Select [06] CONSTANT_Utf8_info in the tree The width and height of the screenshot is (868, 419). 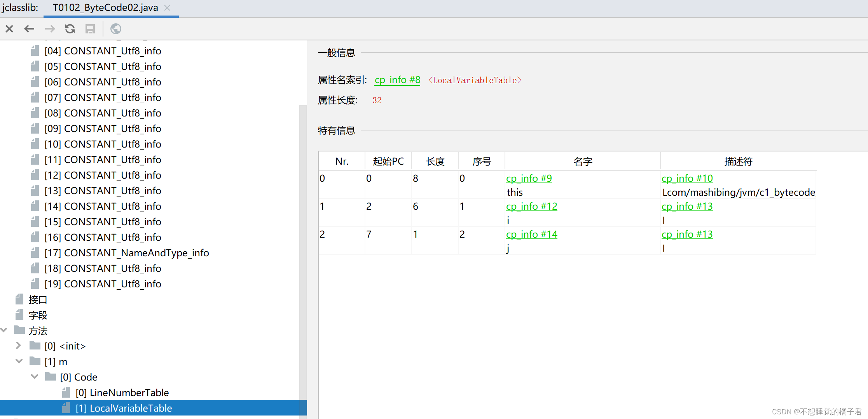click(103, 82)
